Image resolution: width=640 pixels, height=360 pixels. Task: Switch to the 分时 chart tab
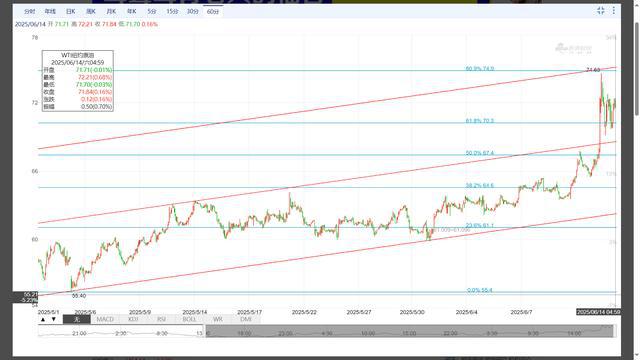pos(29,11)
